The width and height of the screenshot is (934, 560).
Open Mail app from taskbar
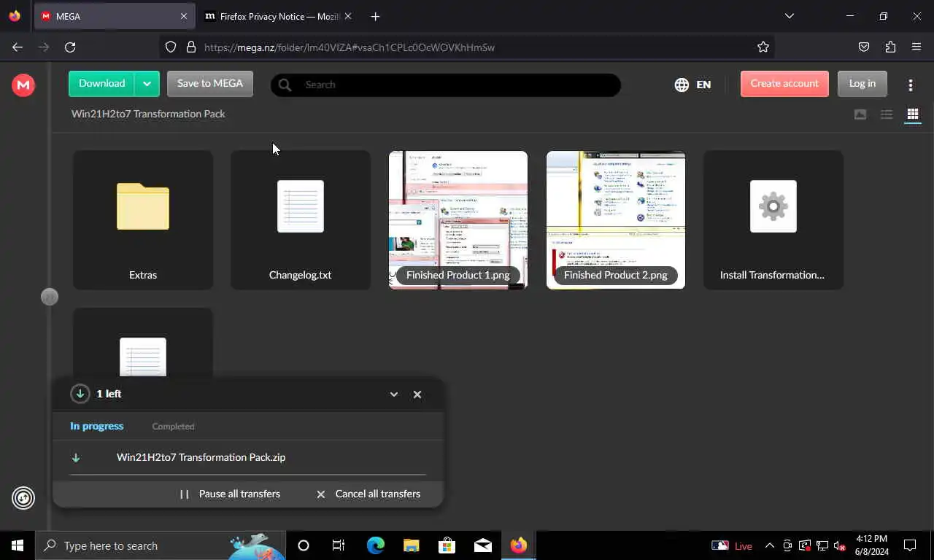(483, 545)
